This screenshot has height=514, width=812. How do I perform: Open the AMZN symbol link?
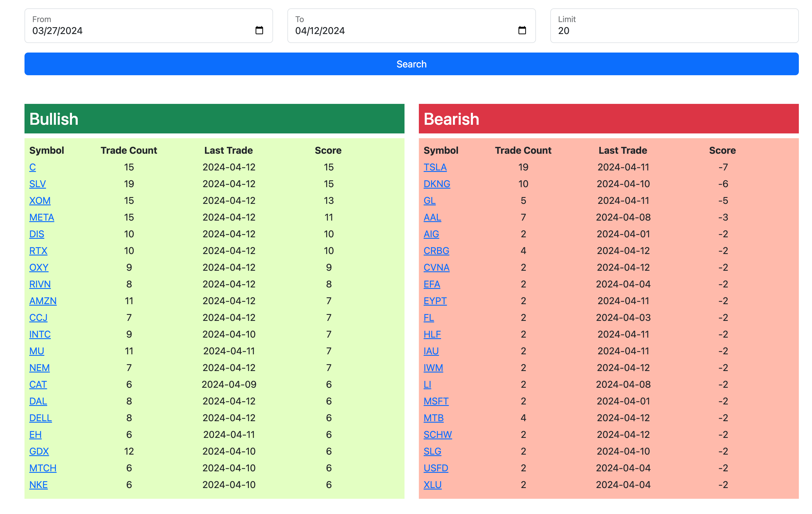(x=43, y=301)
